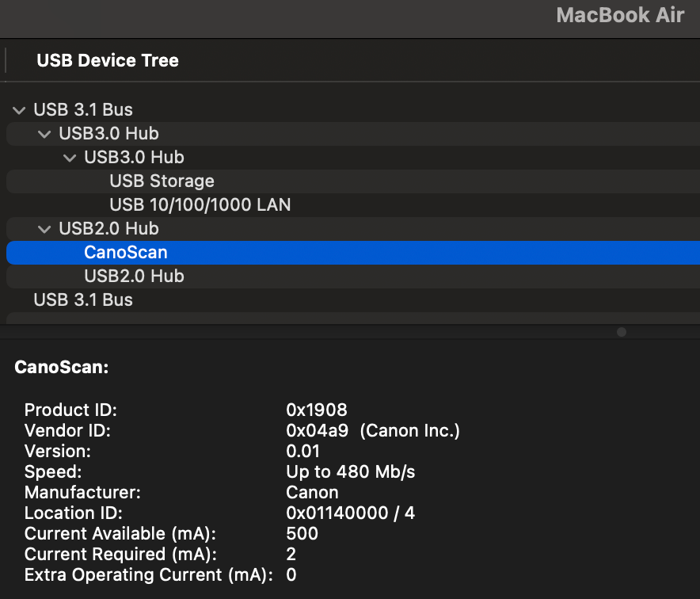Click the bold "CanoScan:" details heading
This screenshot has height=599, width=700.
62,367
